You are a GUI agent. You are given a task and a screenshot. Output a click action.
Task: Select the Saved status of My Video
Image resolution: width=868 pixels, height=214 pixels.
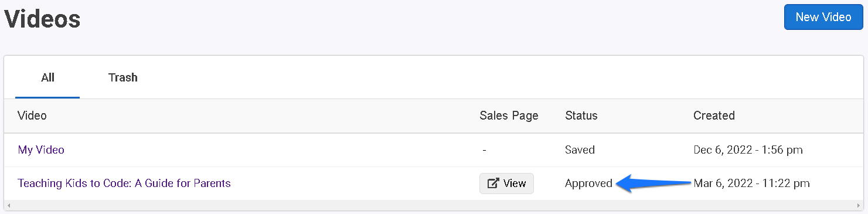[x=580, y=150]
